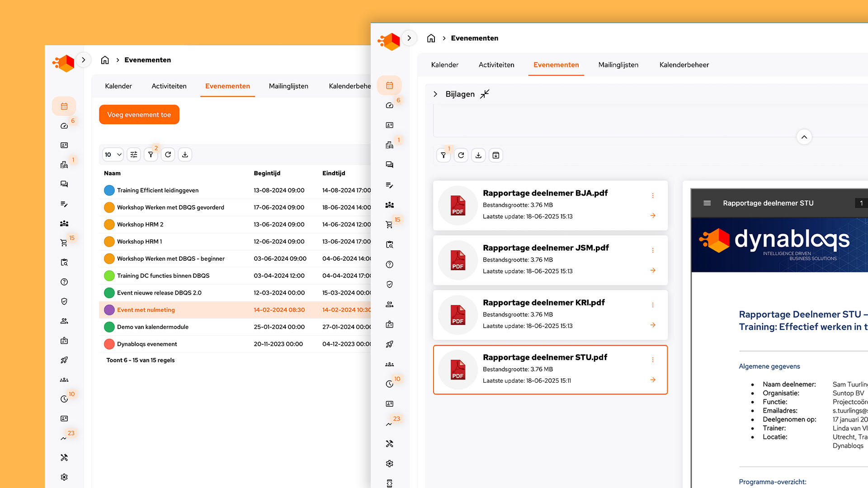Select Rapportage deelnemer JSM.pdf card
Image resolution: width=868 pixels, height=488 pixels.
click(x=550, y=260)
